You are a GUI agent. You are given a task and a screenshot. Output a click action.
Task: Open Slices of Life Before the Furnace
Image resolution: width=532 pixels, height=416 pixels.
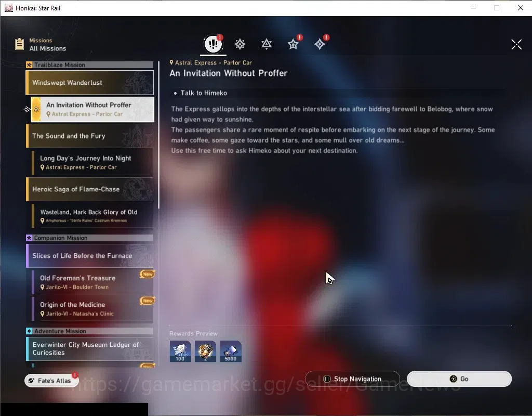90,256
